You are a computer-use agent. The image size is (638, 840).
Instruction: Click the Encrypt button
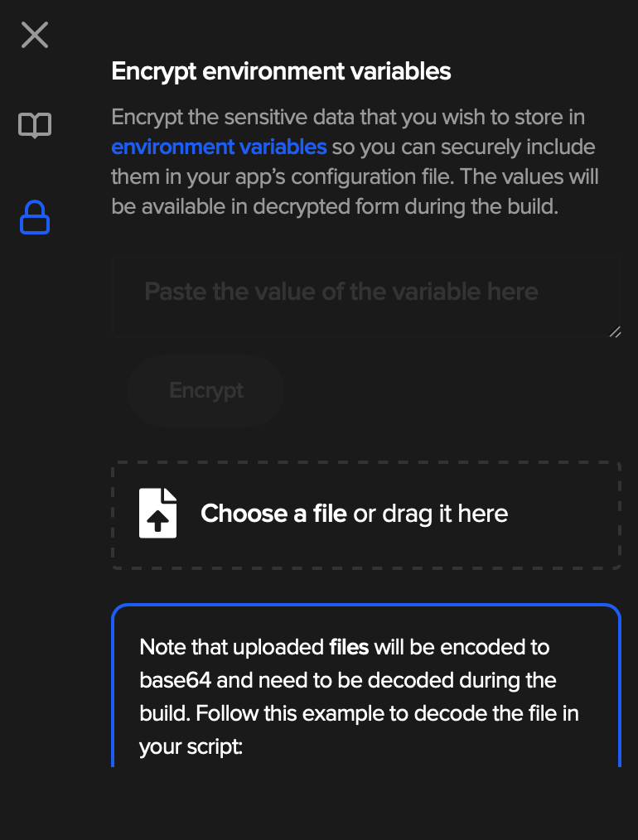click(206, 390)
